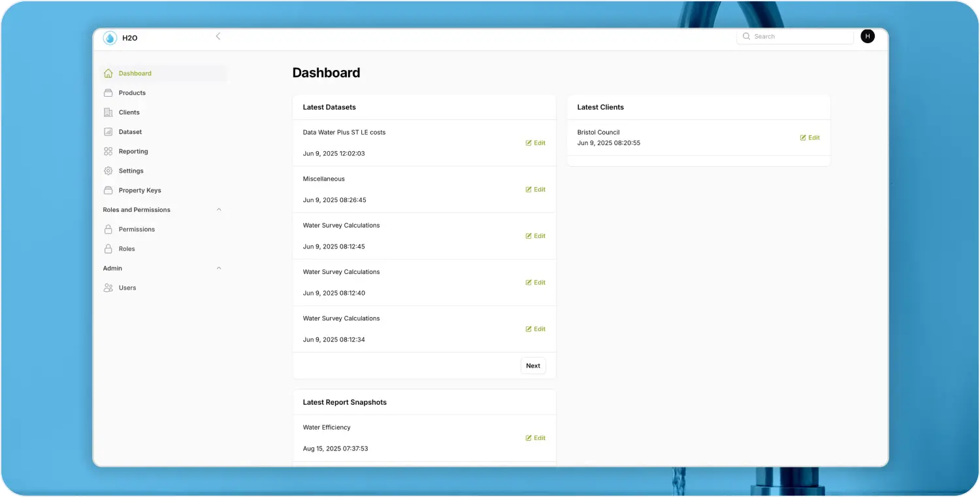The width and height of the screenshot is (980, 497).
Task: Open the Roles menu item
Action: [x=127, y=249]
